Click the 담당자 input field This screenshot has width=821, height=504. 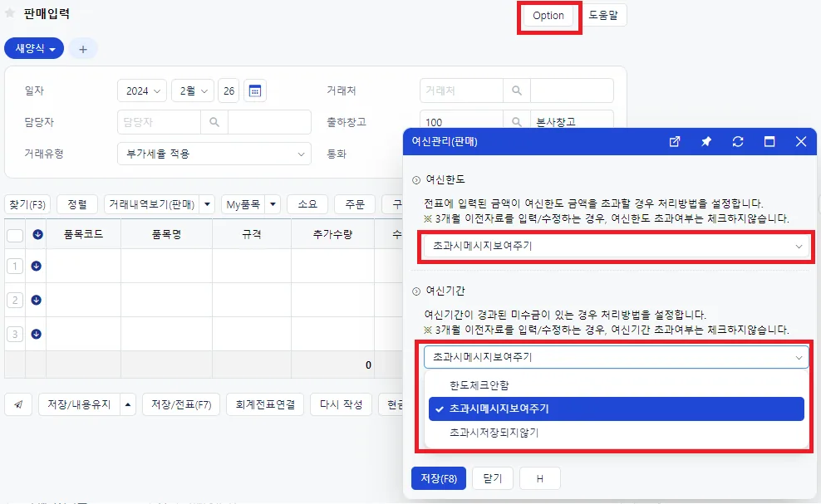click(x=160, y=122)
